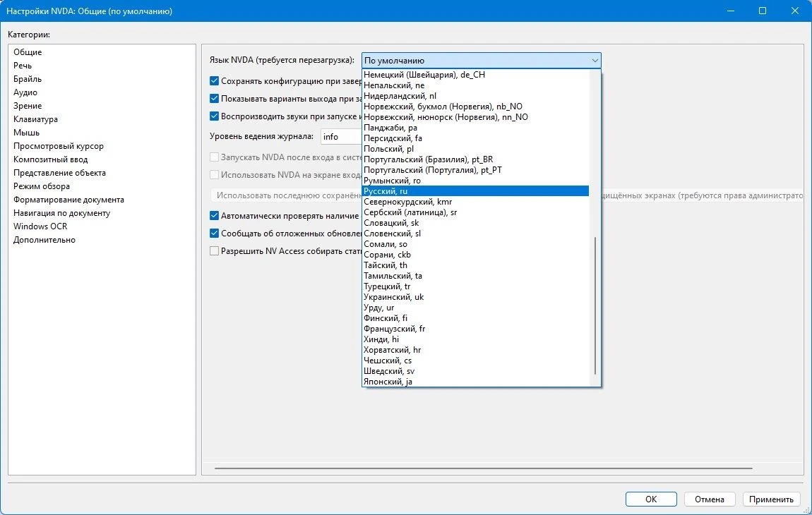Select Нидерландский, nl language
This screenshot has height=515, width=812.
pos(475,96)
